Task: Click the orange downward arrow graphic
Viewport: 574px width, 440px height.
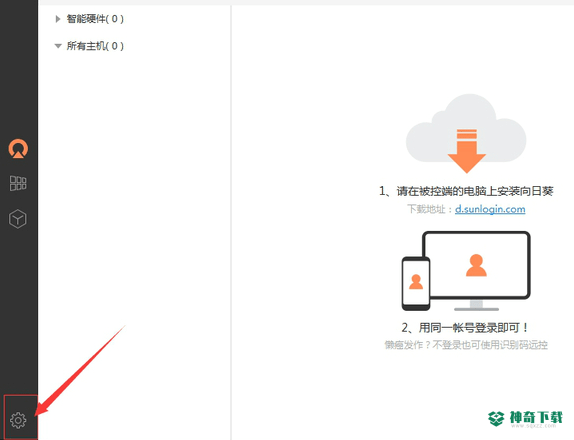Action: pyautogui.click(x=467, y=151)
